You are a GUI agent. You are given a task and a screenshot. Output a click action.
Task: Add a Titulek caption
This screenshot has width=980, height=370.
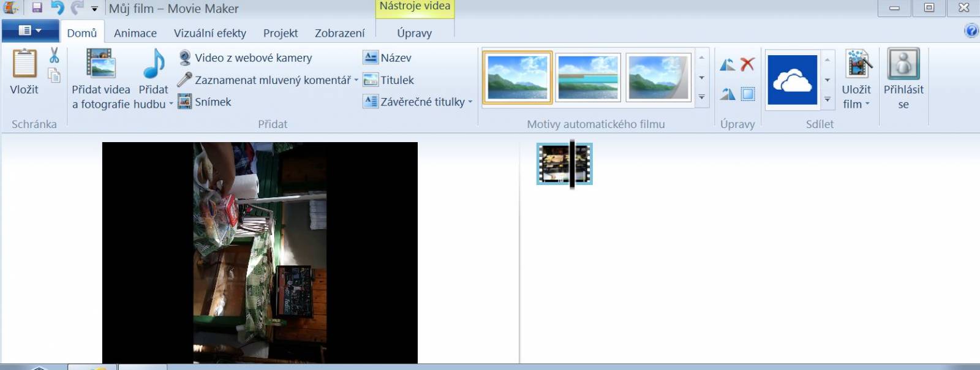click(x=388, y=80)
